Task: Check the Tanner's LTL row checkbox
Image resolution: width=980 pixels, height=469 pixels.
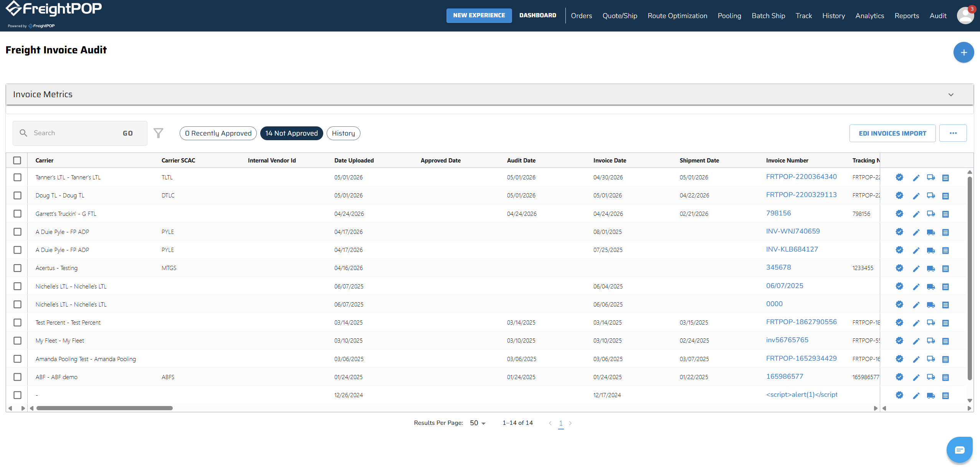Action: click(x=17, y=177)
